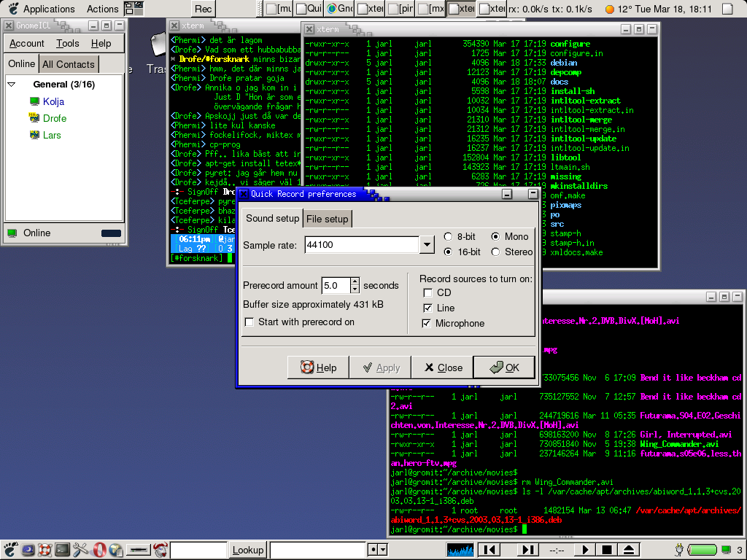
Task: Open the Sample rate dropdown arrow
Action: tap(427, 245)
